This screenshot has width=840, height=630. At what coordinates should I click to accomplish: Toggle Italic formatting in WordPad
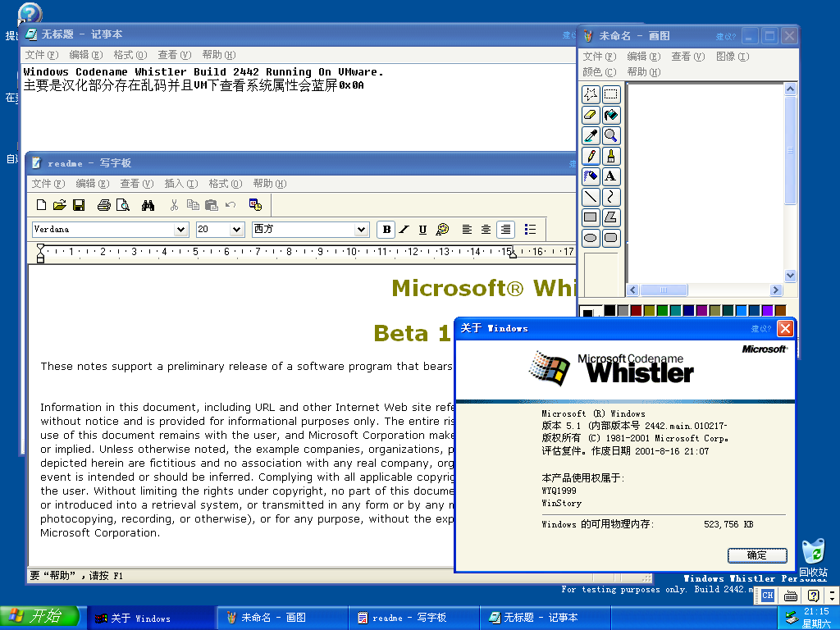[404, 230]
